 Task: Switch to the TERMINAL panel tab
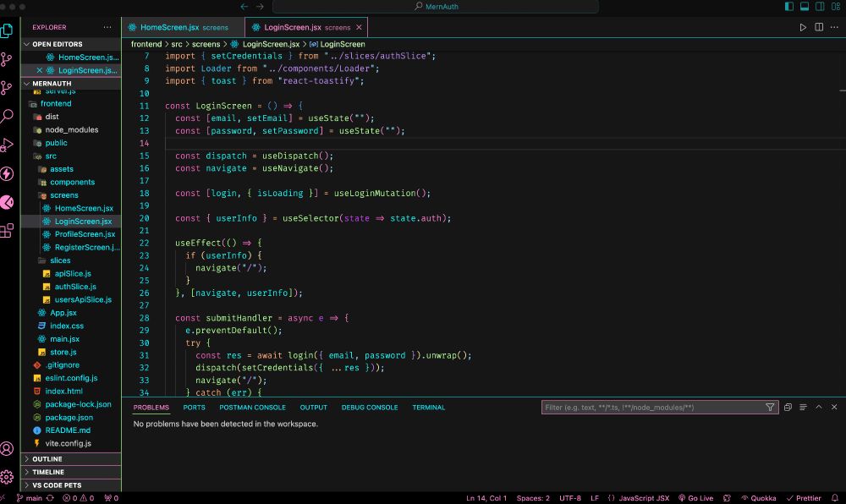[x=429, y=408]
